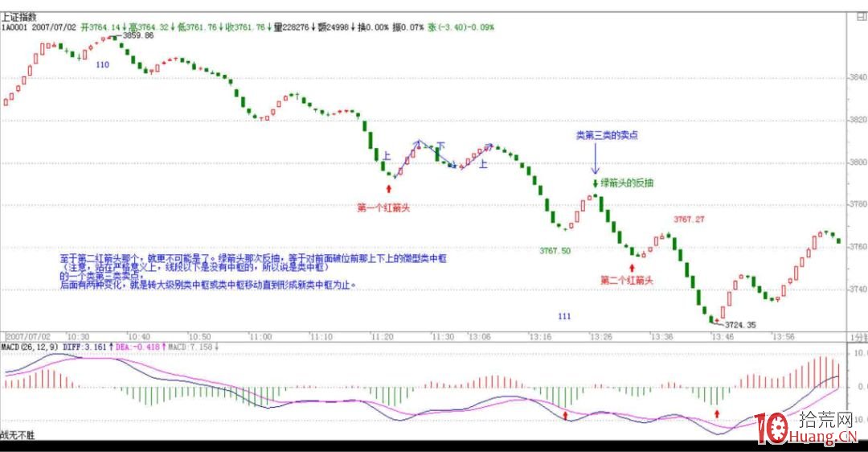This screenshot has width=868, height=452.
Task: Click the 11:10 time axis marker
Action: coord(321,337)
